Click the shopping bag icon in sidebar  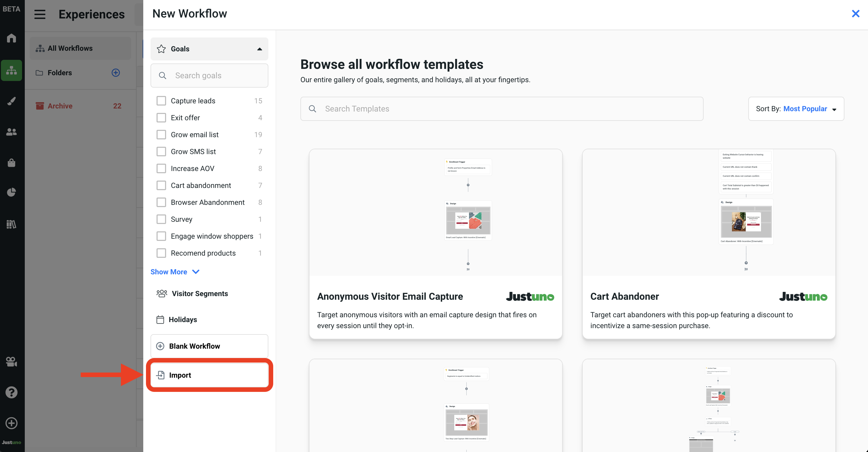tap(11, 163)
